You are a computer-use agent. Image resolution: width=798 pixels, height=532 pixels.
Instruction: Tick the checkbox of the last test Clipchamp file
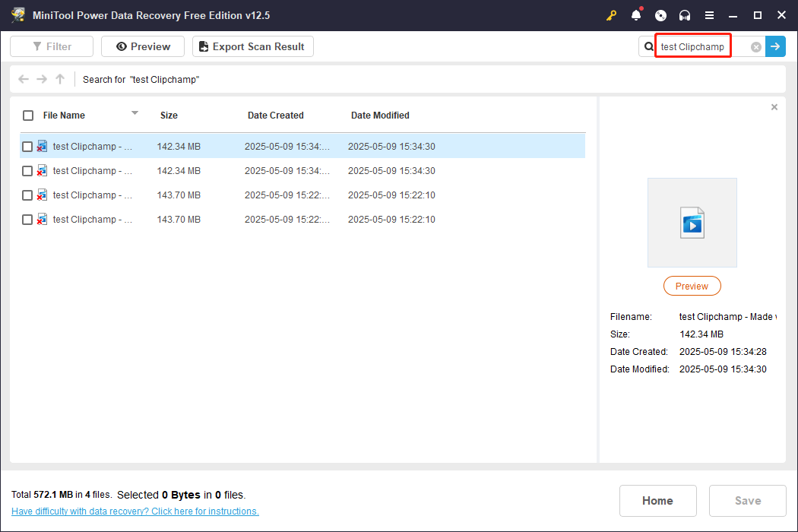click(27, 219)
